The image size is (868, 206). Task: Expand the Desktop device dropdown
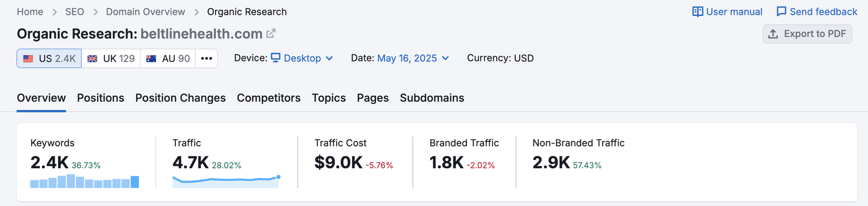302,58
